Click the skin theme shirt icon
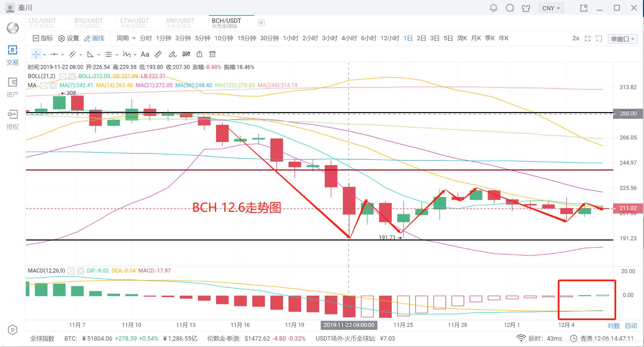 [x=526, y=8]
